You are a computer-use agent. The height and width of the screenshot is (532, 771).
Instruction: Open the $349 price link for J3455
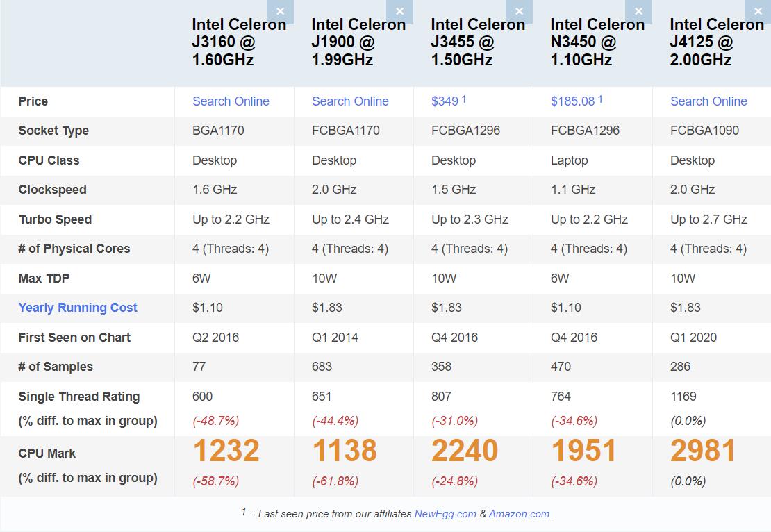point(445,101)
